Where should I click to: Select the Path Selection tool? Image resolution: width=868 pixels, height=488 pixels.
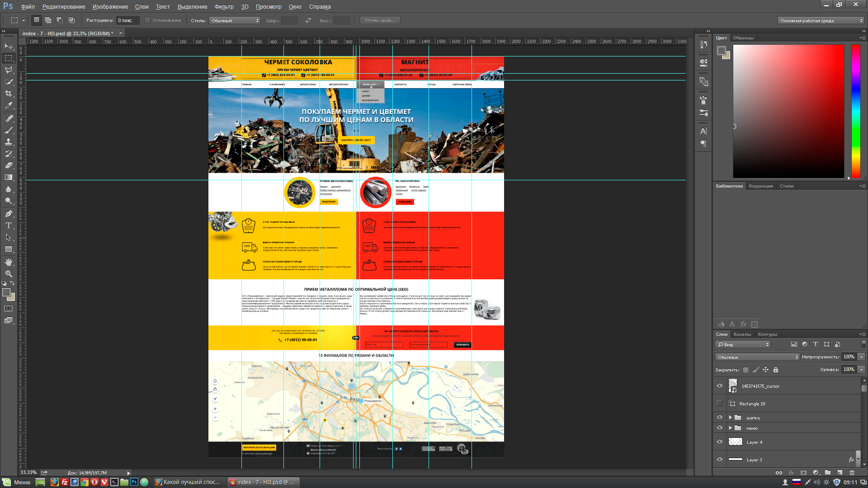pyautogui.click(x=9, y=237)
